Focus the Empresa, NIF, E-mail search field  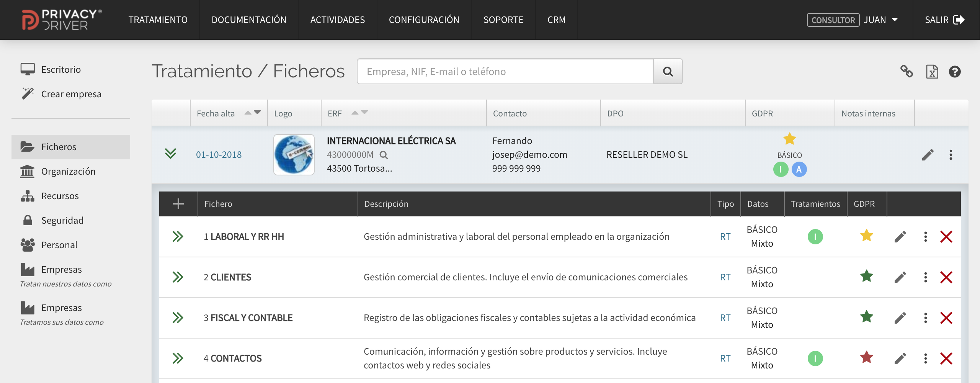click(505, 71)
